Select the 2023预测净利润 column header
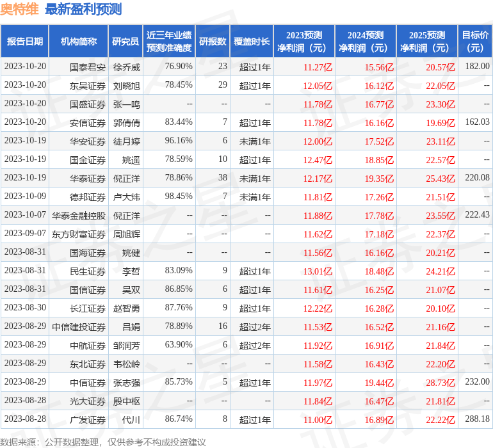This screenshot has width=493, height=448. pyautogui.click(x=304, y=42)
